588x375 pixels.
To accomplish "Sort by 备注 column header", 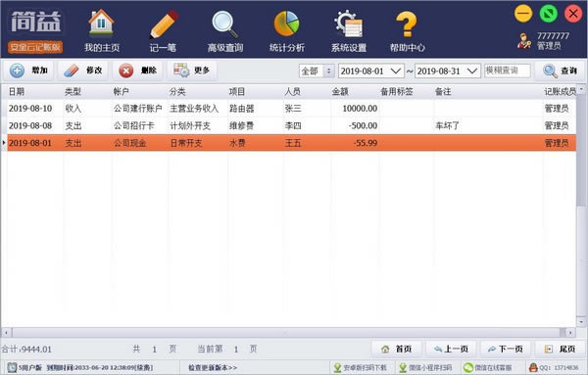I will pos(443,92).
